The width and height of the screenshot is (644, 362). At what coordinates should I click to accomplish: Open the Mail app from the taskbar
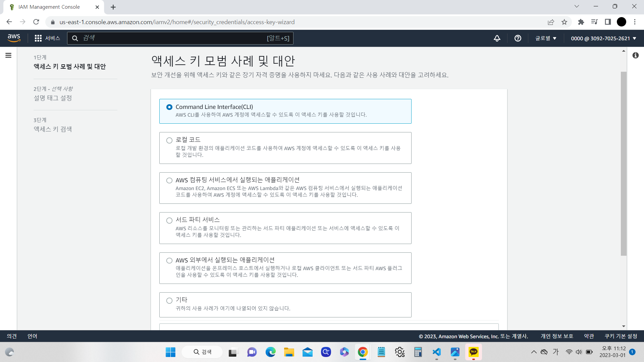(307, 352)
